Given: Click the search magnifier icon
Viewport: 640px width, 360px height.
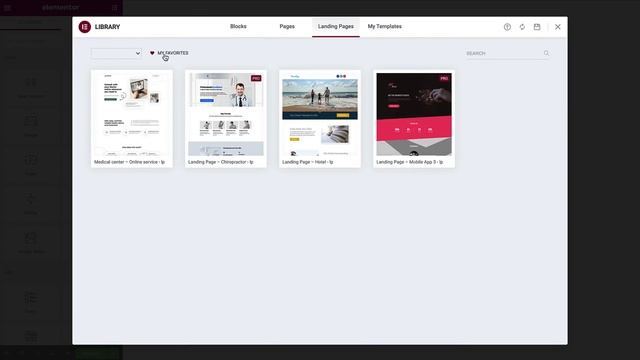Looking at the screenshot, I should 546,53.
